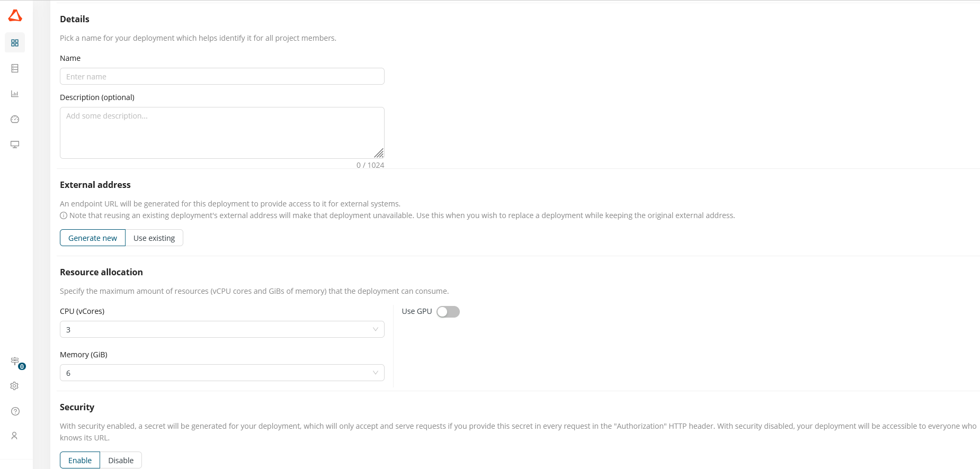980x469 pixels.
Task: Open the user profile icon
Action: pos(15,436)
